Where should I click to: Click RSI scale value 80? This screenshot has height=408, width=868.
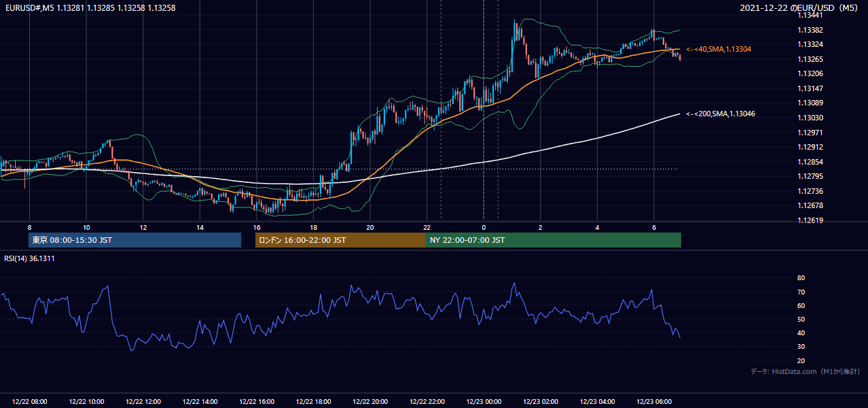click(x=801, y=278)
